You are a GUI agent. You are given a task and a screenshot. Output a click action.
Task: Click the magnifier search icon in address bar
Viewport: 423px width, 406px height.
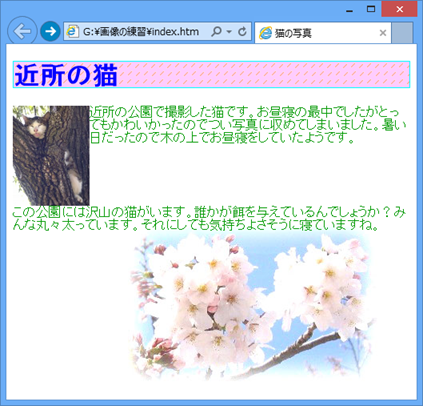click(216, 32)
